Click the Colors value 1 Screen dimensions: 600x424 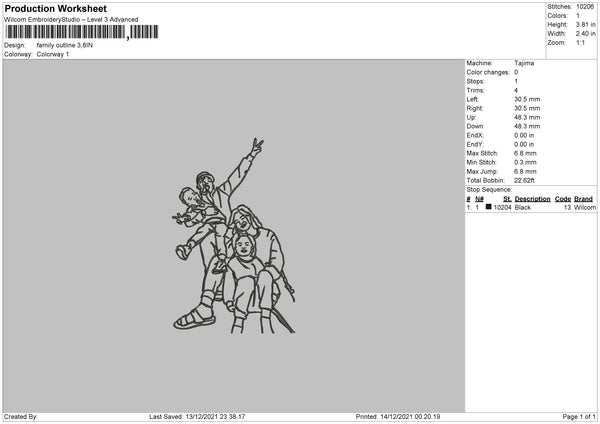(x=578, y=16)
